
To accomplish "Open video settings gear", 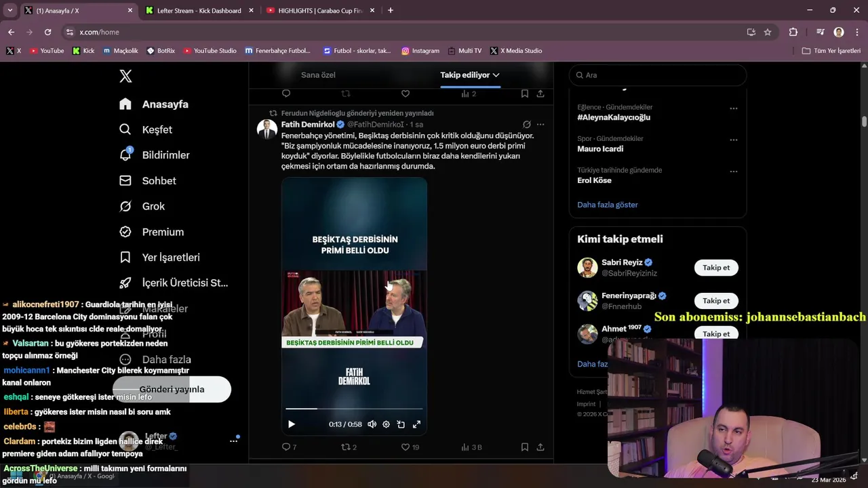I will (386, 424).
